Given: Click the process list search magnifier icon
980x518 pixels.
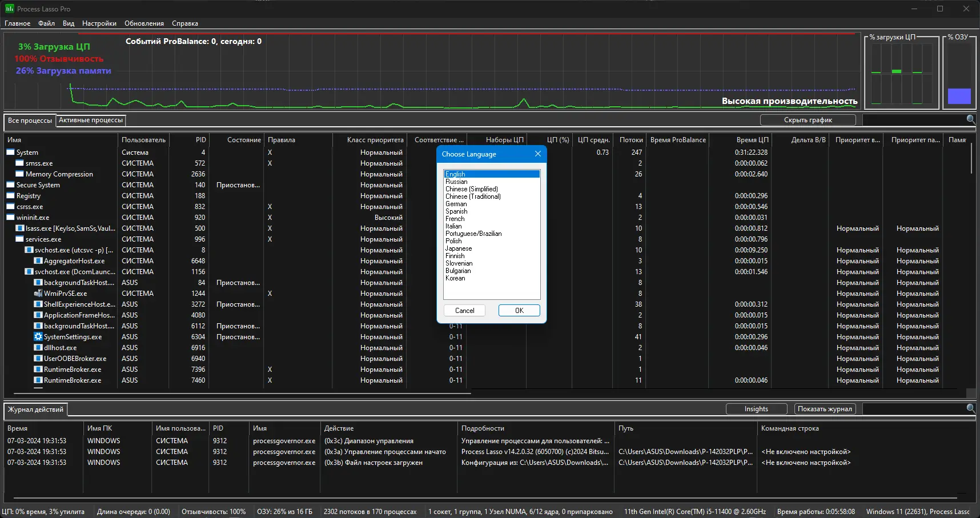Looking at the screenshot, I should pos(970,119).
